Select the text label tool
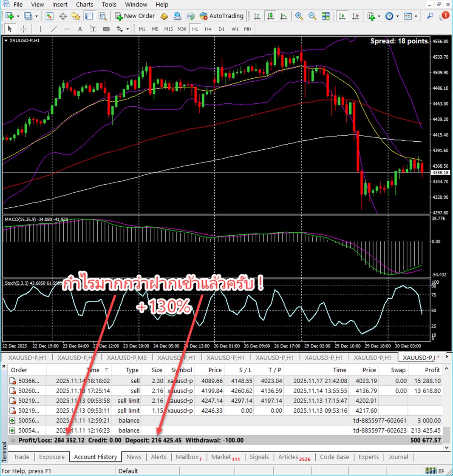Screen dimensions: 453x476 pyautogui.click(x=79, y=29)
